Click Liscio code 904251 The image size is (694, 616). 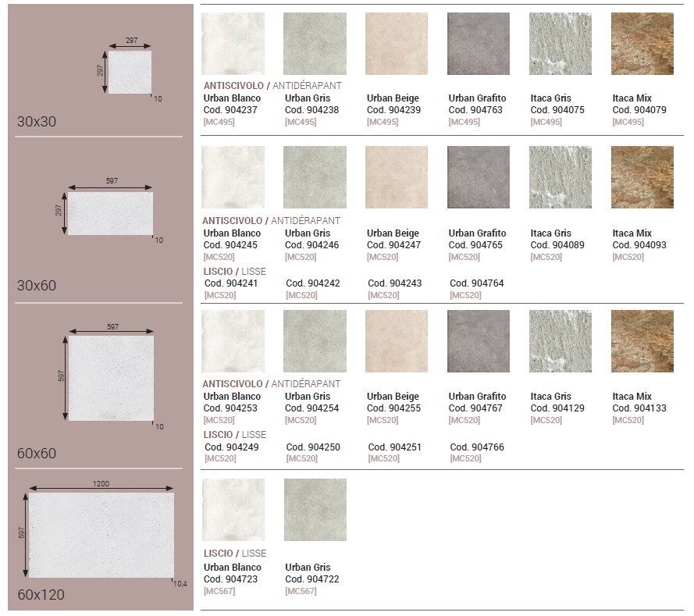pos(394,447)
